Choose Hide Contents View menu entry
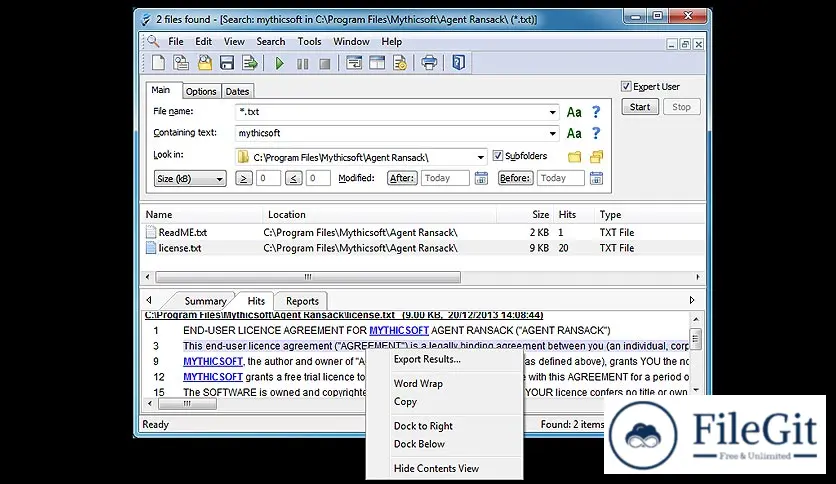 436,468
